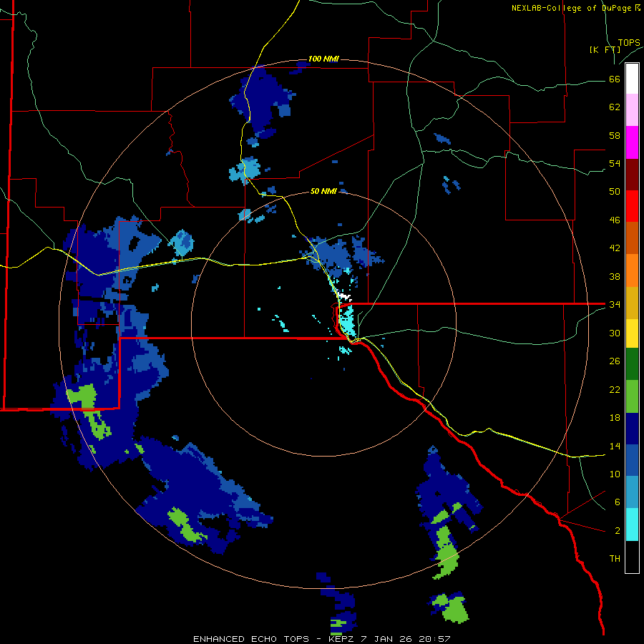Click the 18 value on the legend
Viewport: 644px width, 644px height.
pos(615,418)
